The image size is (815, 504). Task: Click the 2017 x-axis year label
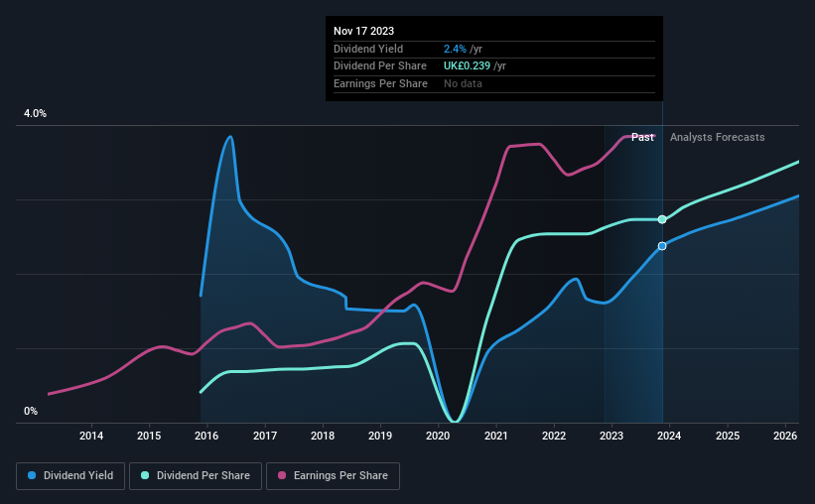(x=265, y=436)
